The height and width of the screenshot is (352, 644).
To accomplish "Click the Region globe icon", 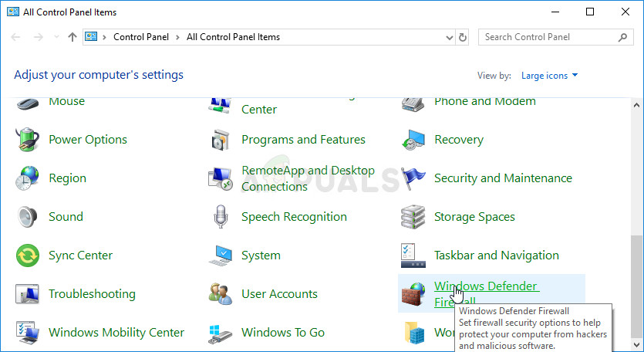I will pyautogui.click(x=28, y=178).
